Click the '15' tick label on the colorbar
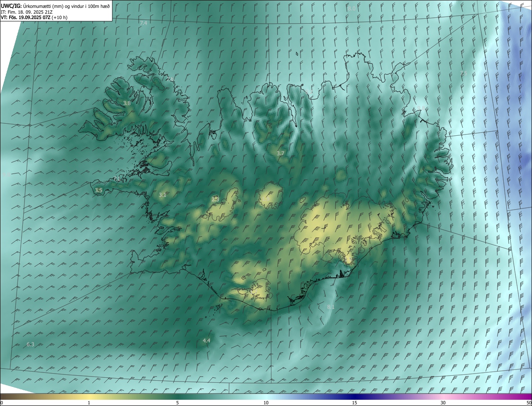This screenshot has width=532, height=406. tap(355, 403)
